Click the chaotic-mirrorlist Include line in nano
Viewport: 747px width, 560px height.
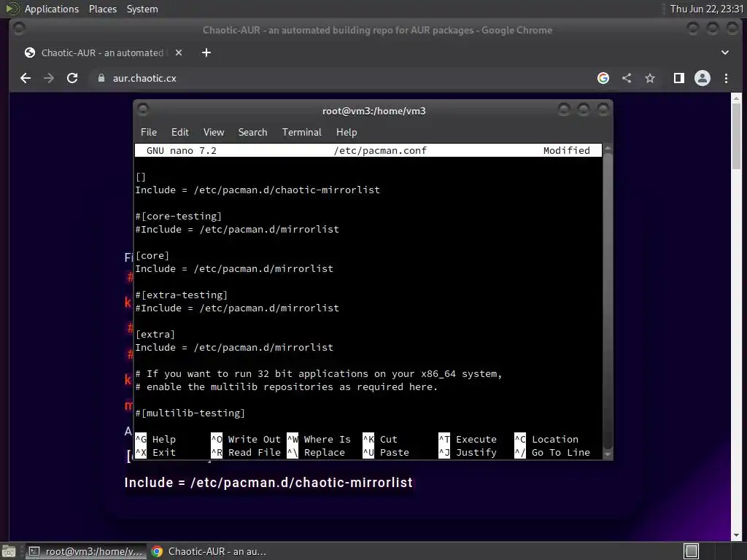258,190
